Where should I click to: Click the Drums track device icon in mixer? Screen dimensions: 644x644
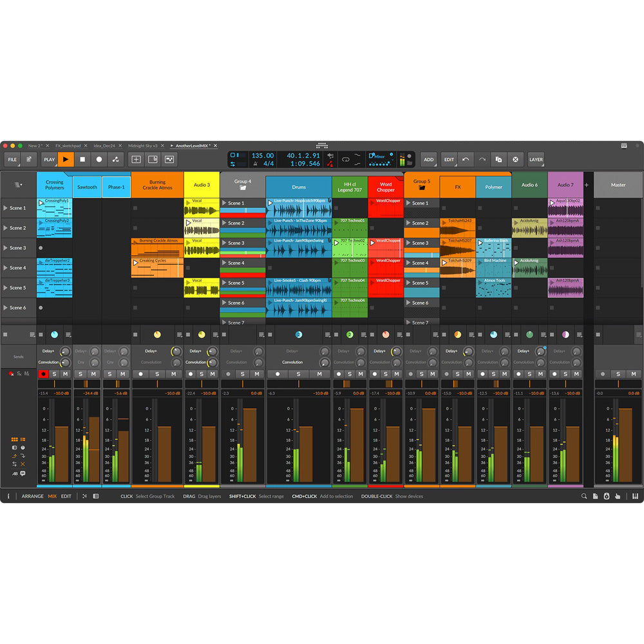299,335
